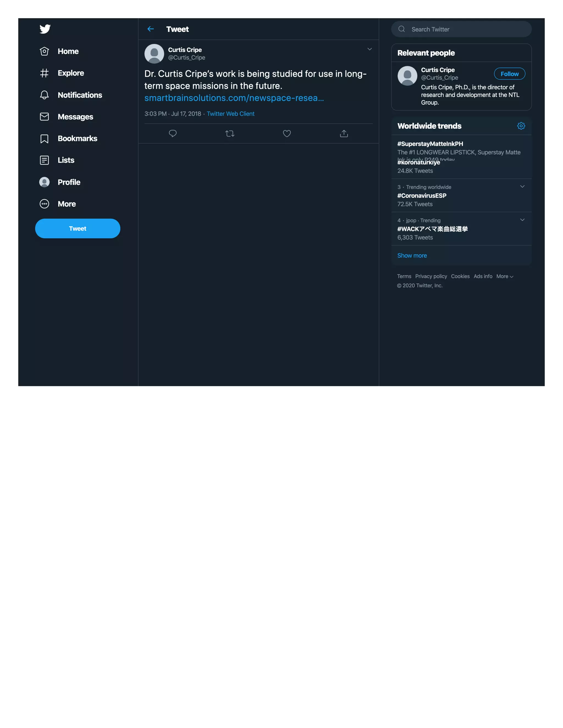This screenshot has height=728, width=563.
Task: Follow Curtis Cripe
Action: click(x=509, y=74)
